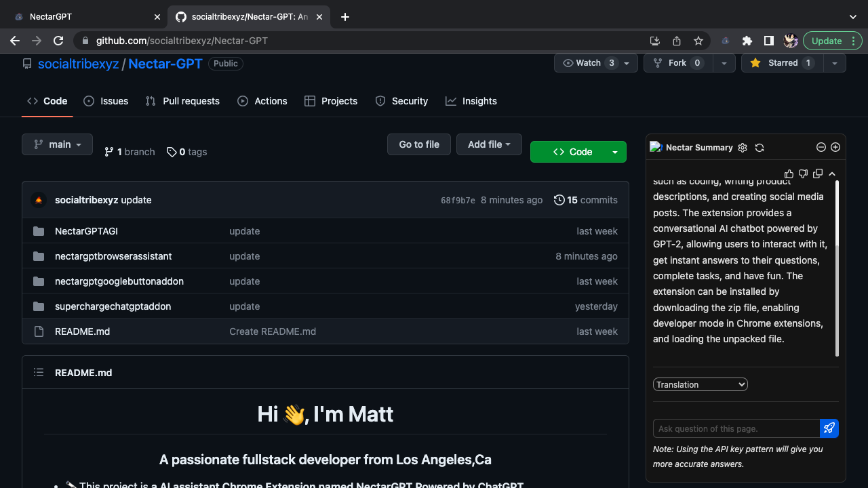This screenshot has height=488, width=868.
Task: Decrease text size in Nectar panel
Action: click(821, 147)
